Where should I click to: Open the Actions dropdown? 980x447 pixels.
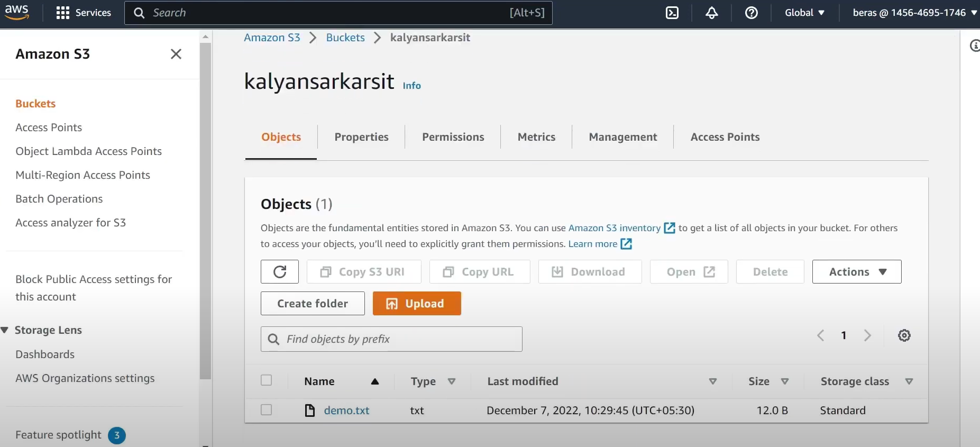tap(857, 272)
